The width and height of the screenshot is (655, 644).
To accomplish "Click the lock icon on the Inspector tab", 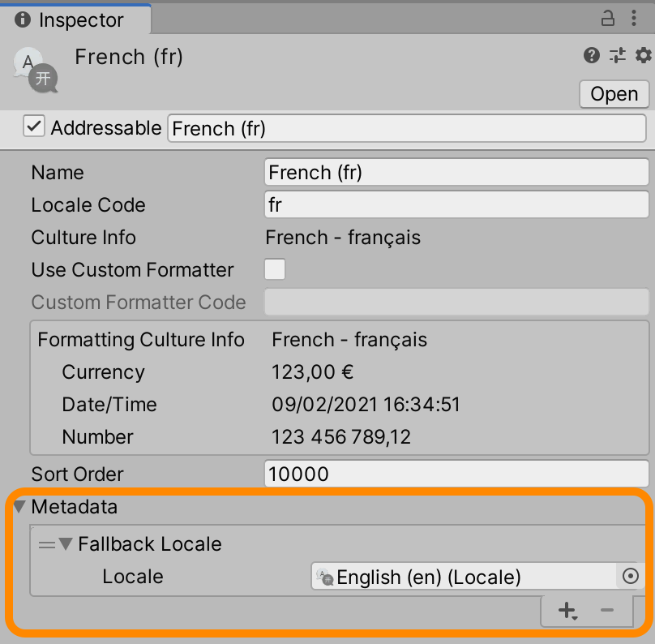I will coord(607,18).
